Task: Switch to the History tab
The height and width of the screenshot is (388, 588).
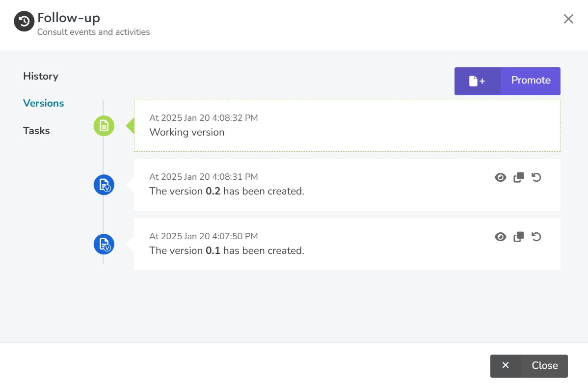Action: [41, 76]
